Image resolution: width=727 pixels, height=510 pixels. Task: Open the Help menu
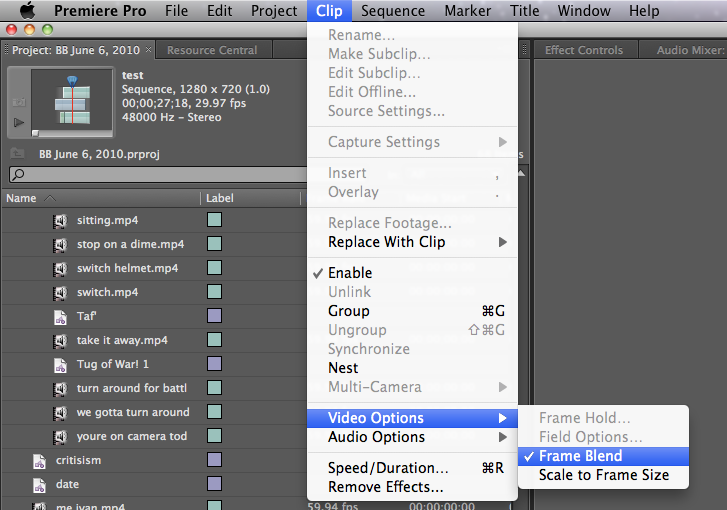[x=644, y=11]
